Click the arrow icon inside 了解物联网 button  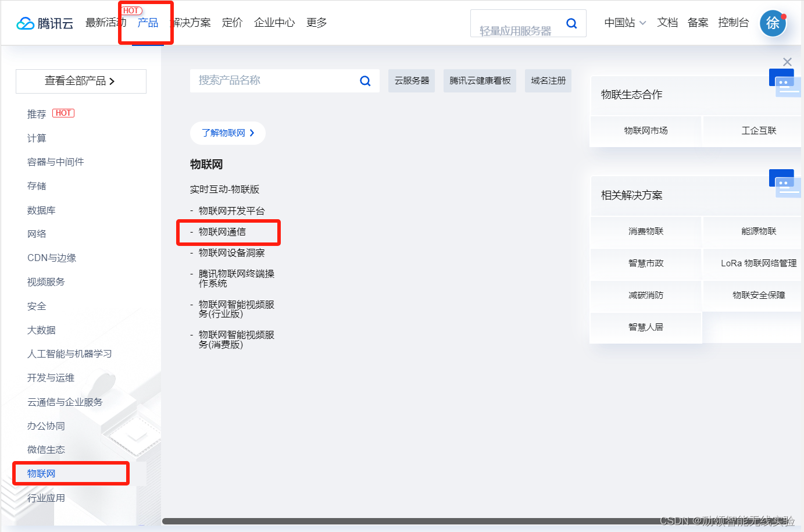tap(251, 133)
